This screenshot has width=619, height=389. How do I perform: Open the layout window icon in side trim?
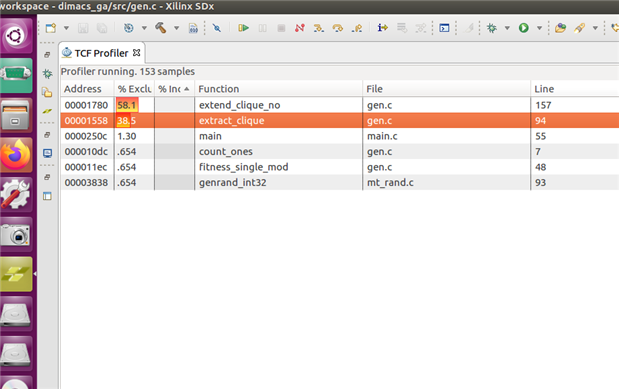(x=47, y=196)
